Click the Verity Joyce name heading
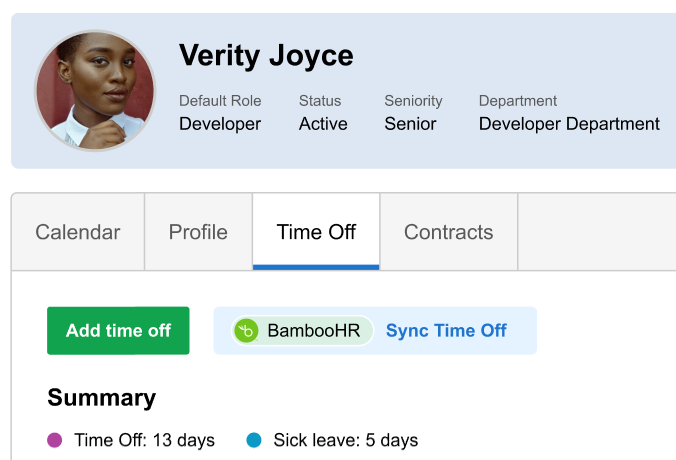 [266, 55]
